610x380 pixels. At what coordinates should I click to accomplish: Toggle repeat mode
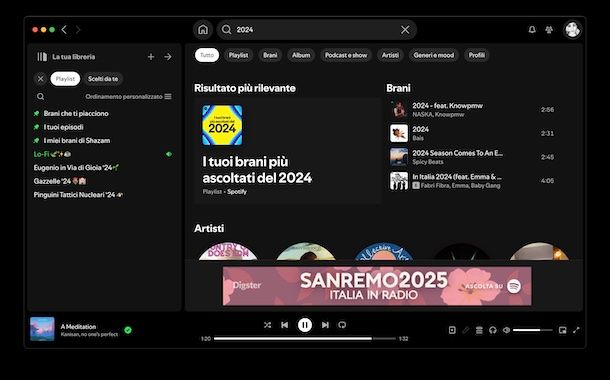click(x=342, y=325)
